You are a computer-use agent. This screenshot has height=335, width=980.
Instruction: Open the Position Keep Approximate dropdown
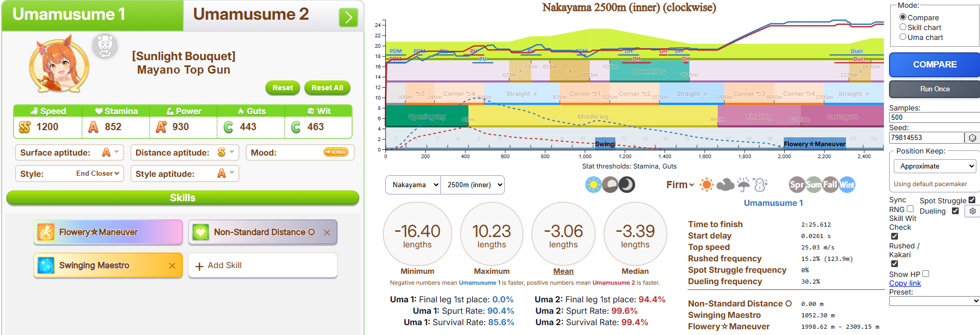(x=935, y=166)
